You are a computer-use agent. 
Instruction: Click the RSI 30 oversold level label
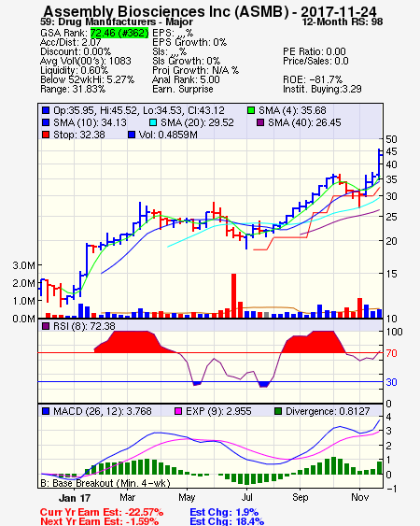[391, 382]
